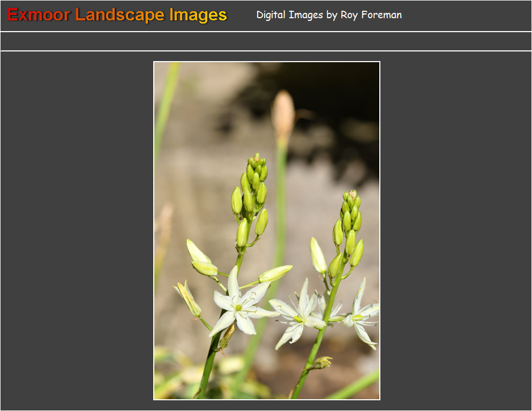Click the word 'Landscape' in the title
This screenshot has width=532, height=411.
click(x=120, y=15)
